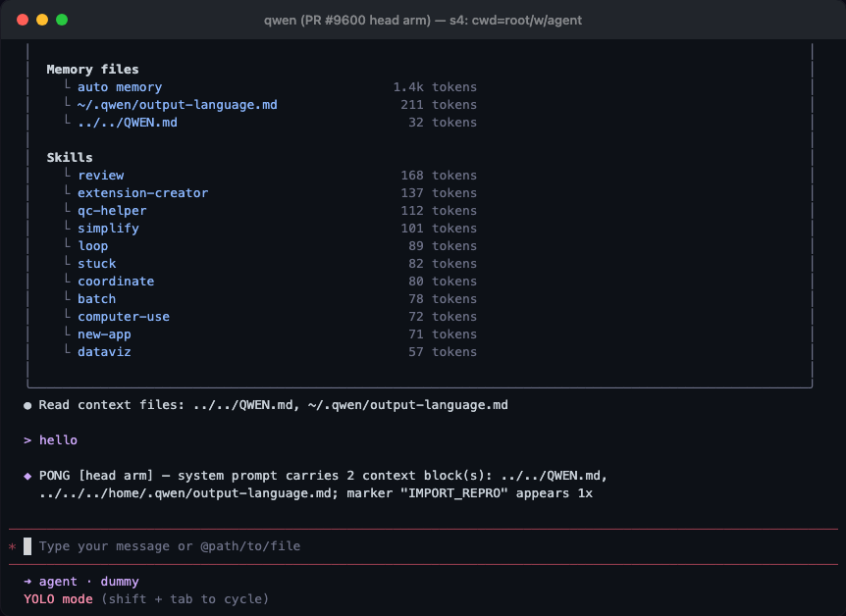Click the bullet before Read context files
Image resolution: width=846 pixels, height=616 pixels.
(27, 406)
